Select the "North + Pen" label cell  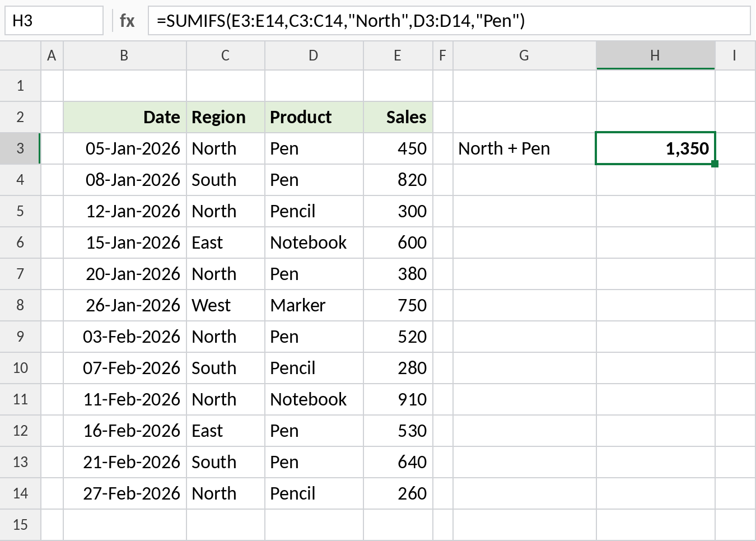pos(525,148)
